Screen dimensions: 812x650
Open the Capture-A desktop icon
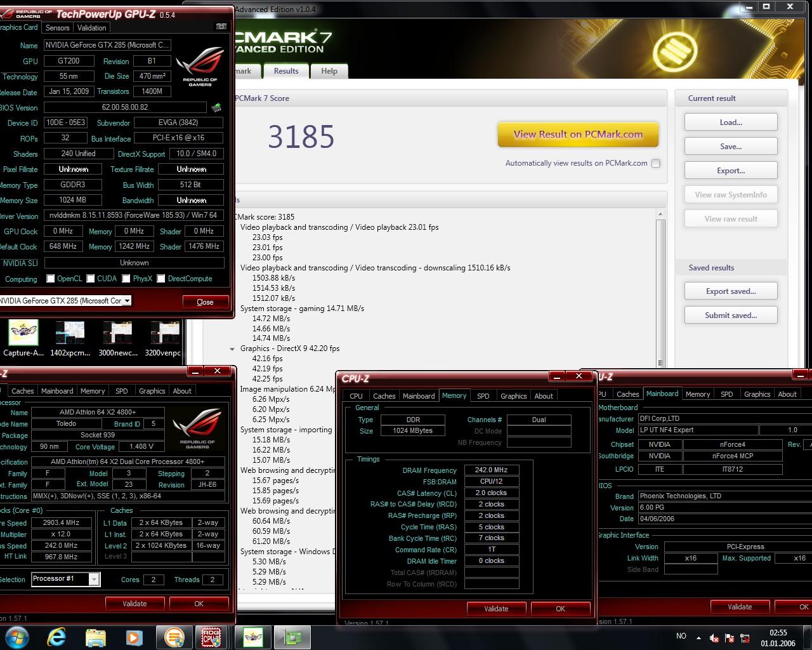(23, 338)
